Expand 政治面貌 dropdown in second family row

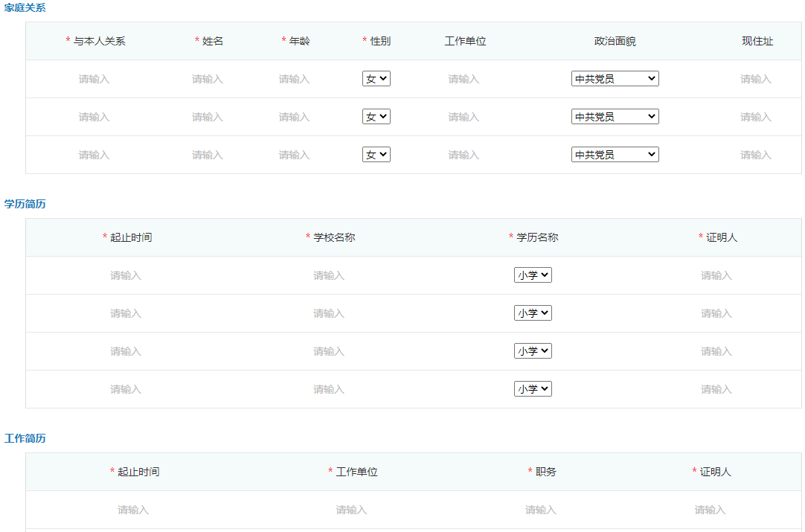point(615,117)
